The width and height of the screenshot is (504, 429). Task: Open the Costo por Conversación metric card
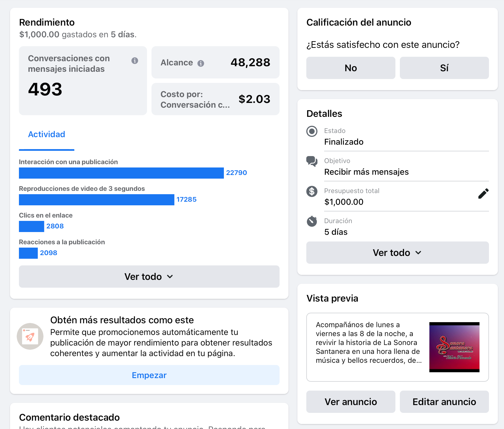click(216, 99)
